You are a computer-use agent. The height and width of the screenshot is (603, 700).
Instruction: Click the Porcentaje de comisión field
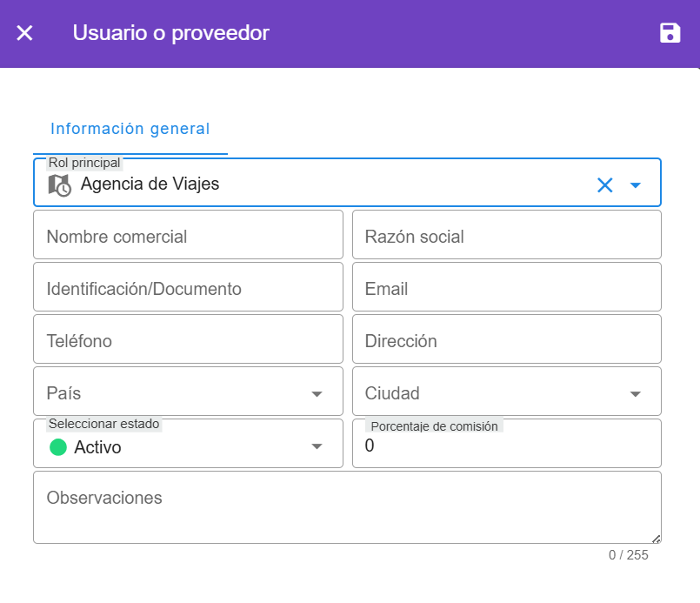click(x=506, y=447)
